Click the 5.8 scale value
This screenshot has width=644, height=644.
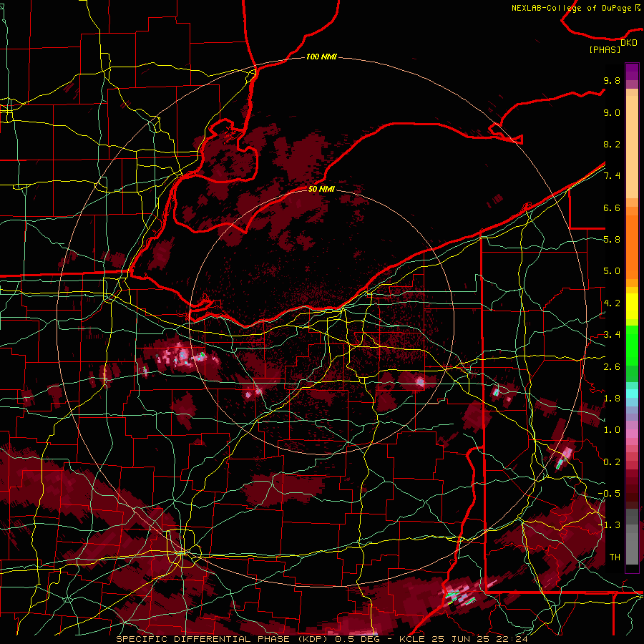[612, 240]
